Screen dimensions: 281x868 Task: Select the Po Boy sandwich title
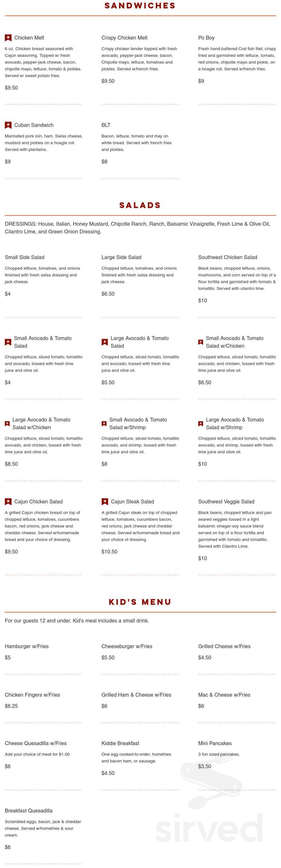click(206, 38)
